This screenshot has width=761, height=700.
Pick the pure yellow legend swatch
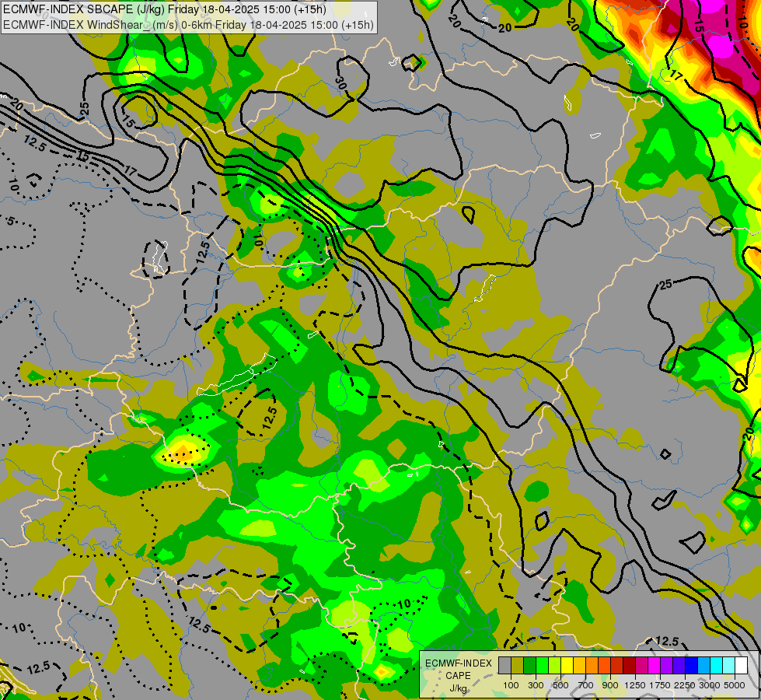[x=567, y=666]
